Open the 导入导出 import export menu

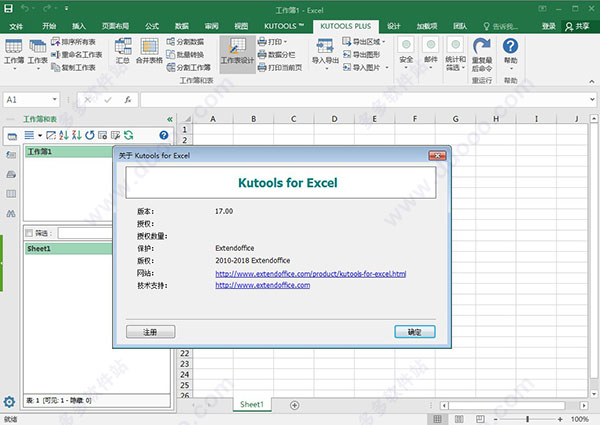[325, 54]
